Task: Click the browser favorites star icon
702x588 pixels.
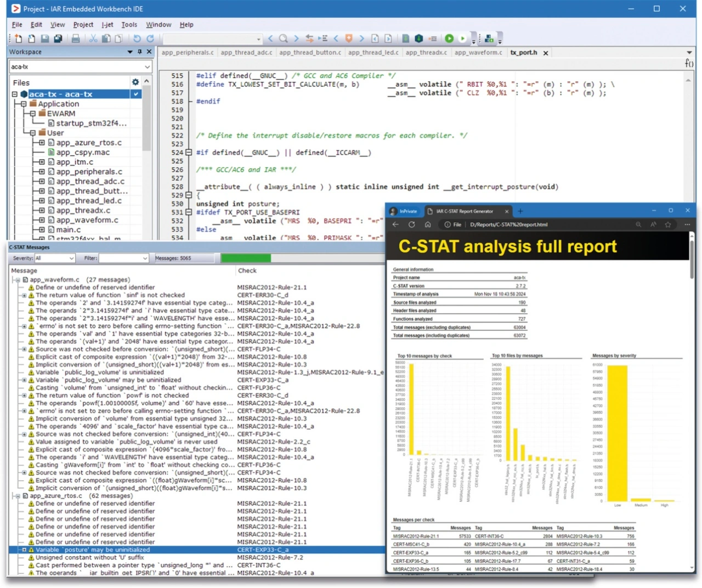Action: (667, 224)
